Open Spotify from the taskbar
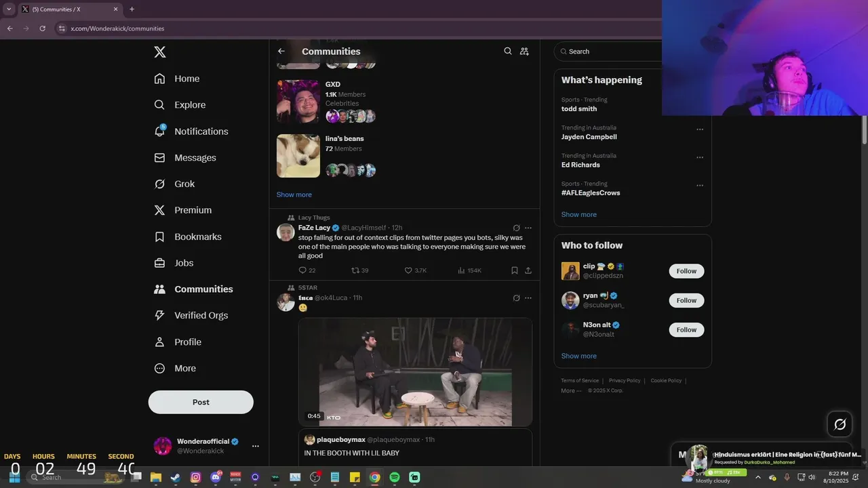 point(395,477)
